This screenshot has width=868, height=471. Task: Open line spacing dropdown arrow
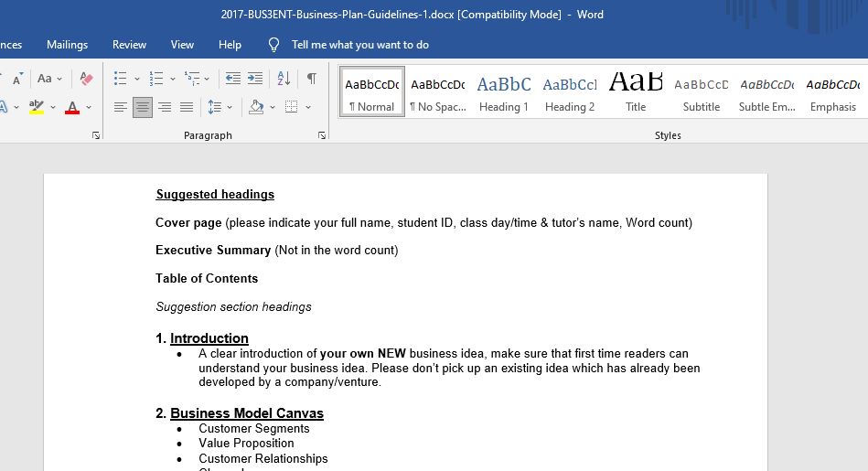[230, 107]
